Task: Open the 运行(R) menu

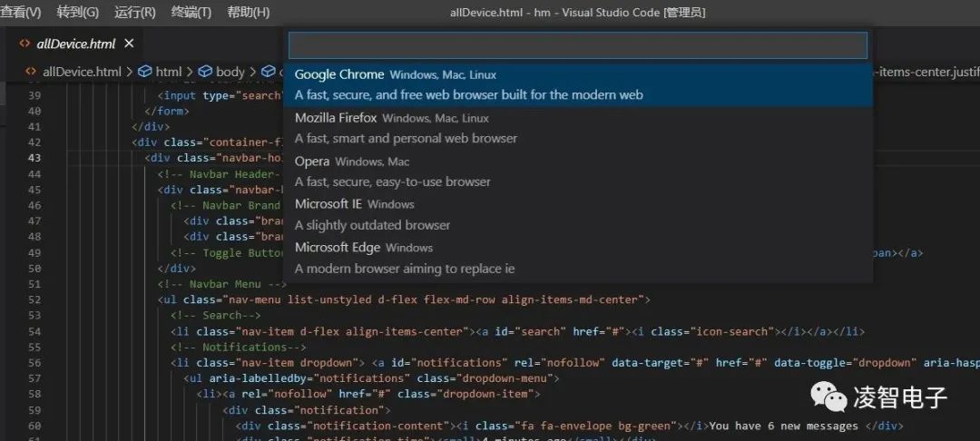Action: (135, 13)
